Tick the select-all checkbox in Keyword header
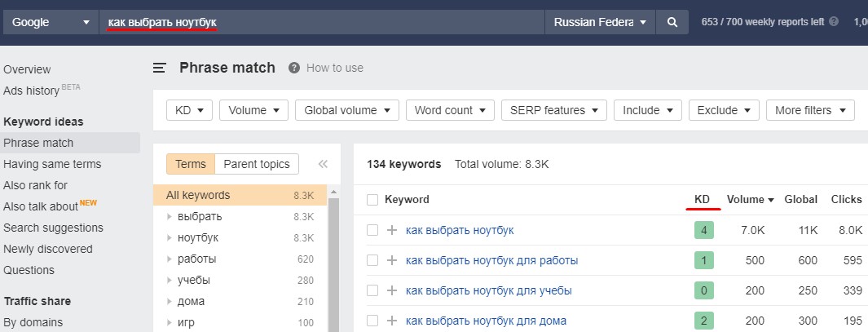 tap(372, 200)
